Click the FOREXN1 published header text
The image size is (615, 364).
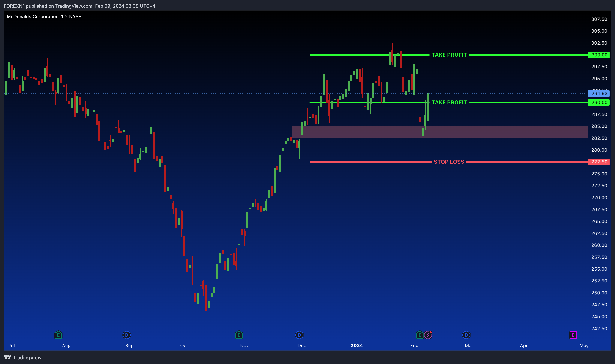point(79,6)
